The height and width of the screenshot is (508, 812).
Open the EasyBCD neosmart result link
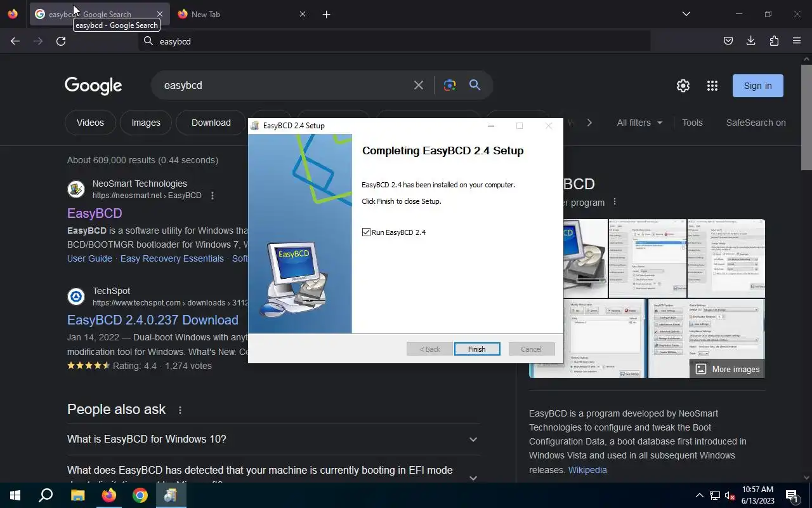(95, 213)
